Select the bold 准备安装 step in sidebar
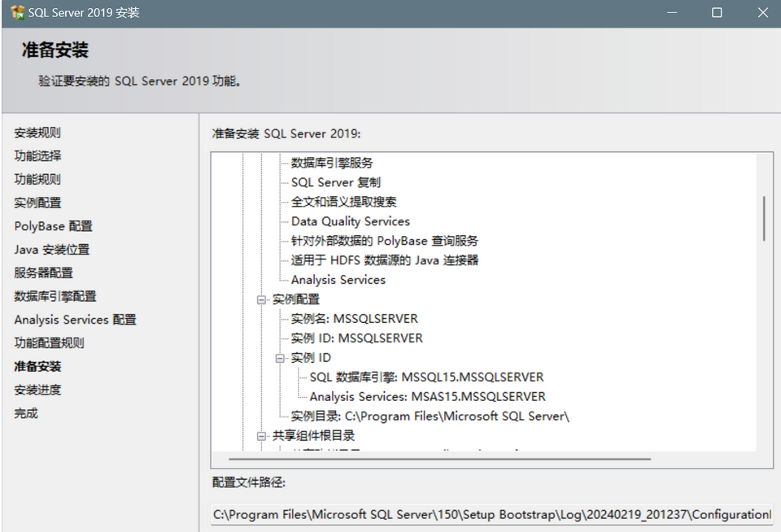 (x=37, y=367)
